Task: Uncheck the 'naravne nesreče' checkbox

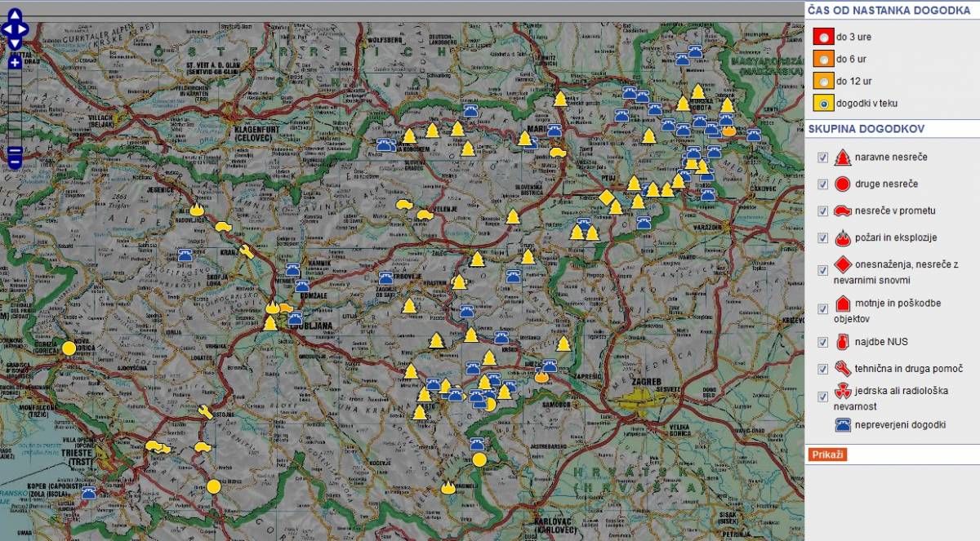Action: click(x=822, y=157)
